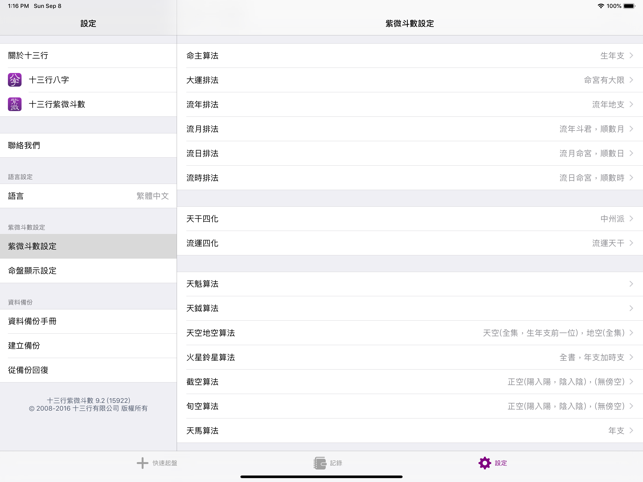The image size is (643, 482).
Task: Expand the 天干四化 chevron
Action: [631, 219]
